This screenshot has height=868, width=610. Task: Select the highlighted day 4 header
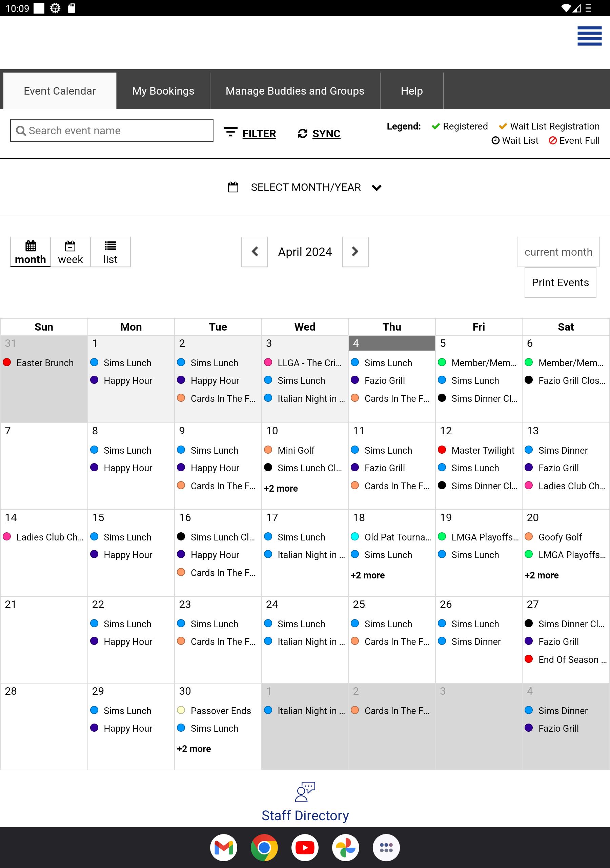[x=391, y=343]
